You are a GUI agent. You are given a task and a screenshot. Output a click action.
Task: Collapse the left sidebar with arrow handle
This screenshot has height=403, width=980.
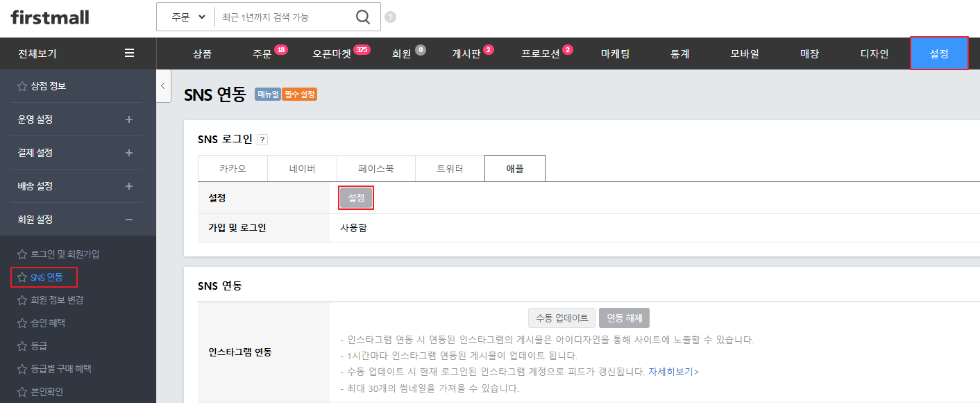[163, 86]
